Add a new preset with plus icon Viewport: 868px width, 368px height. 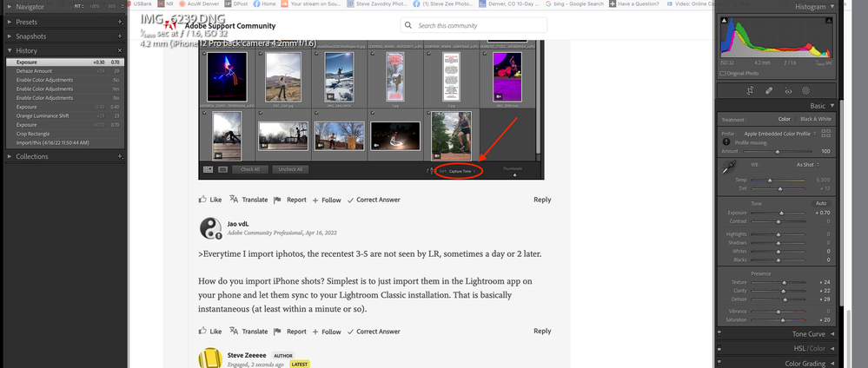click(x=120, y=23)
